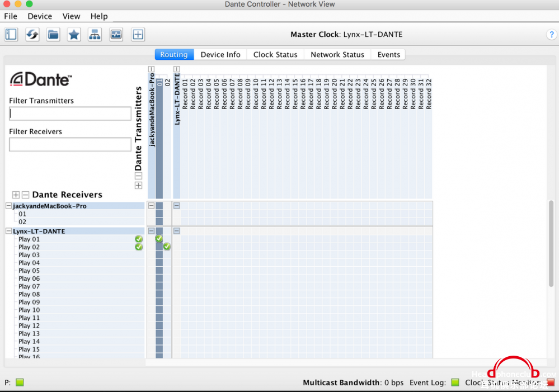Collapse MacBook receiver to Lynx transmitter grid block
559x392 pixels.
click(176, 206)
